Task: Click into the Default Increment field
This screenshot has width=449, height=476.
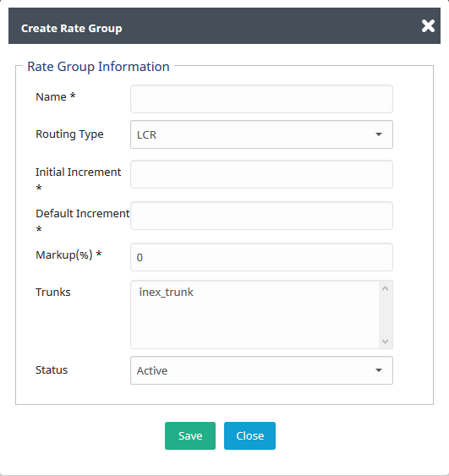Action: [x=261, y=216]
